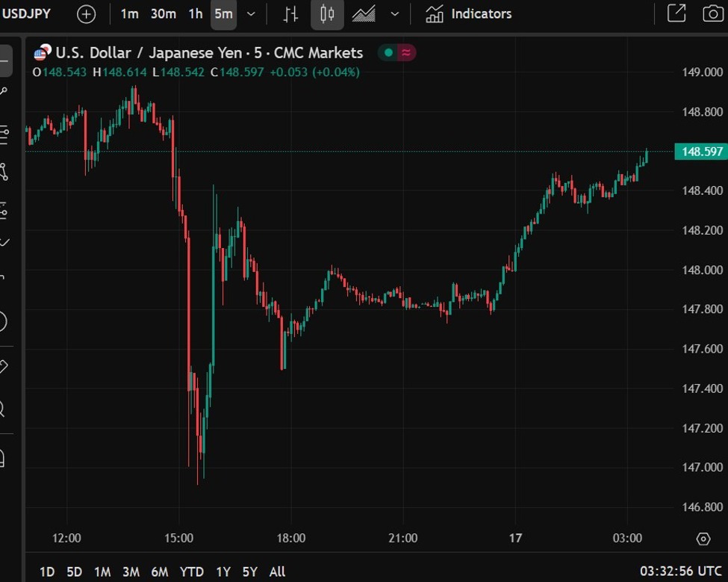Open chart settings gear at bottom right

pyautogui.click(x=703, y=539)
